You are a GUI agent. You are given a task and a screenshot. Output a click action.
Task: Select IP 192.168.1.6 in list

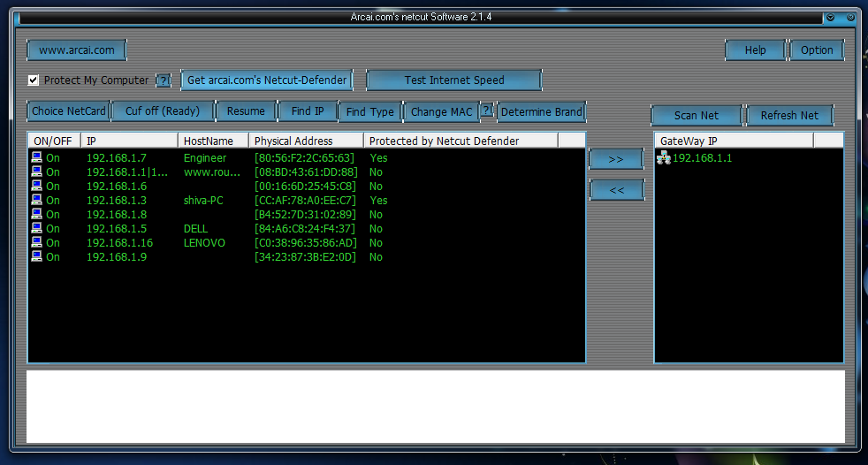pos(117,186)
